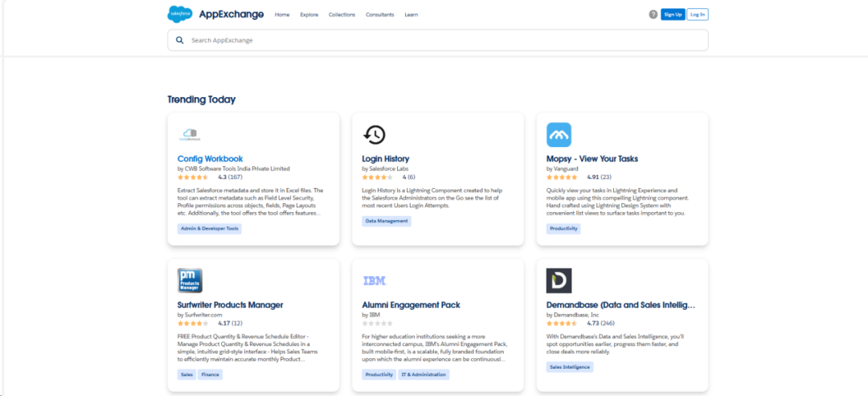Select the Data Management tag

387,221
